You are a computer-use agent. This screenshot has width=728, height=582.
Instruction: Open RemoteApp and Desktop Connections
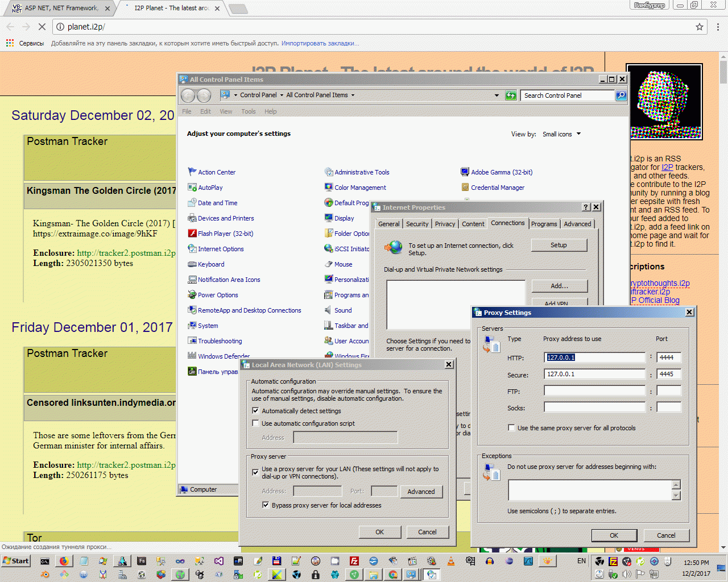click(245, 310)
